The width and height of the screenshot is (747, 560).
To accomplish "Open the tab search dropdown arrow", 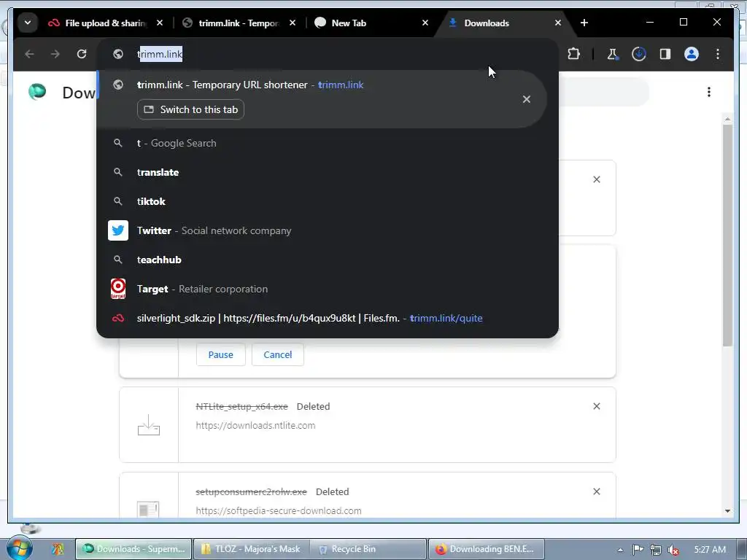I will (28, 23).
